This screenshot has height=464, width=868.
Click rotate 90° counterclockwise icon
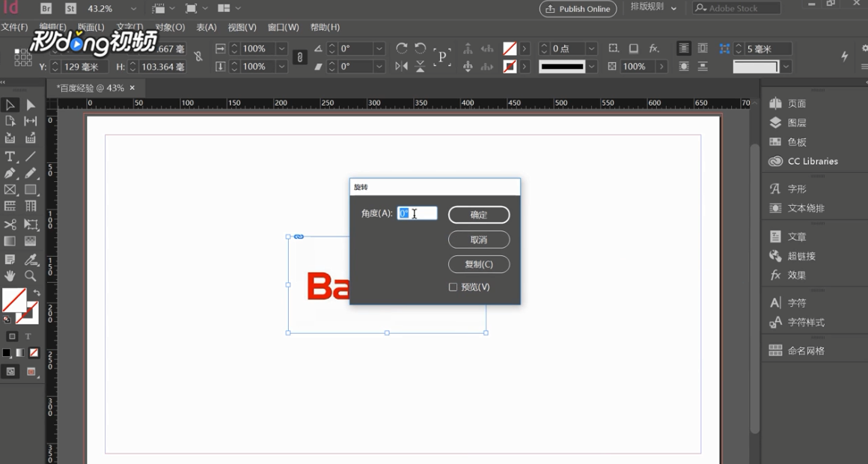pos(421,48)
